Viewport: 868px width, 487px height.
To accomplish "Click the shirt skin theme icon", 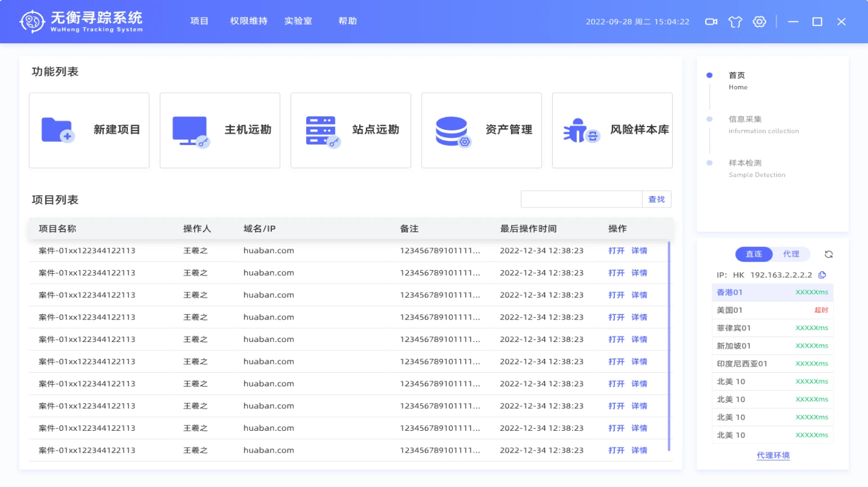I will [735, 22].
